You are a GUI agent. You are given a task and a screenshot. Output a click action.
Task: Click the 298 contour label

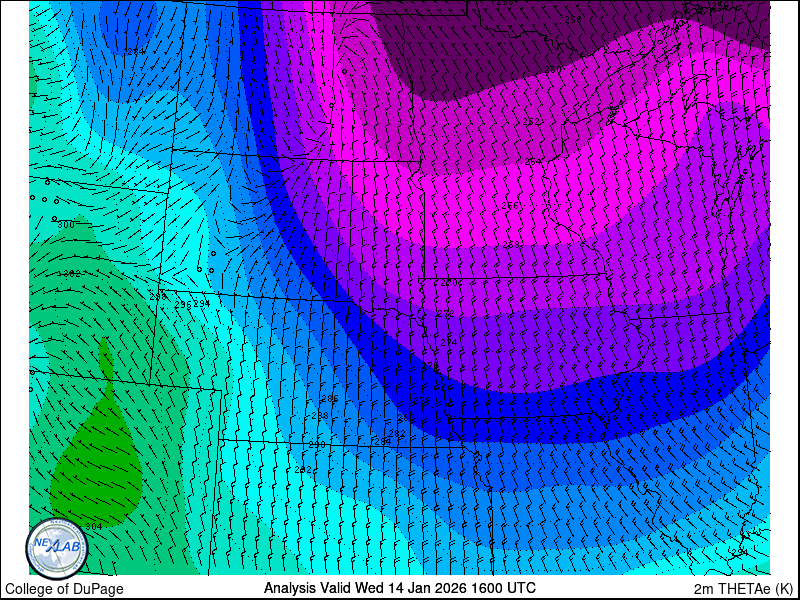(158, 296)
